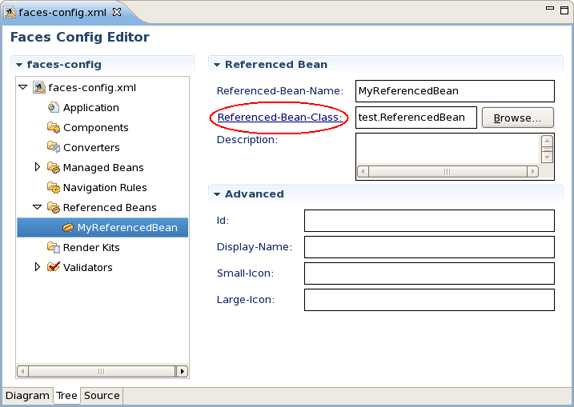Select the MyReferencedBean tree item

(102, 227)
